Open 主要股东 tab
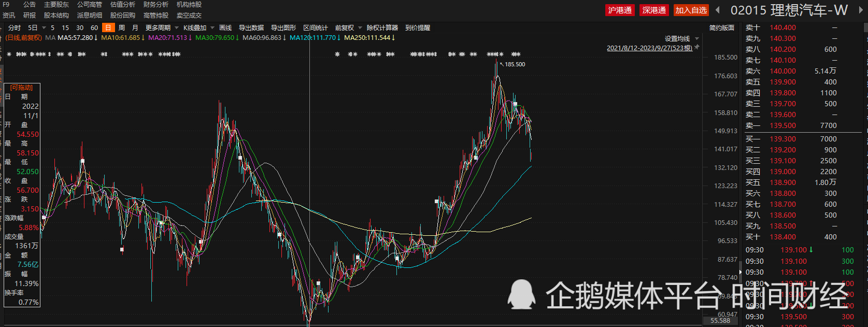This screenshot has width=868, height=327. [56, 5]
